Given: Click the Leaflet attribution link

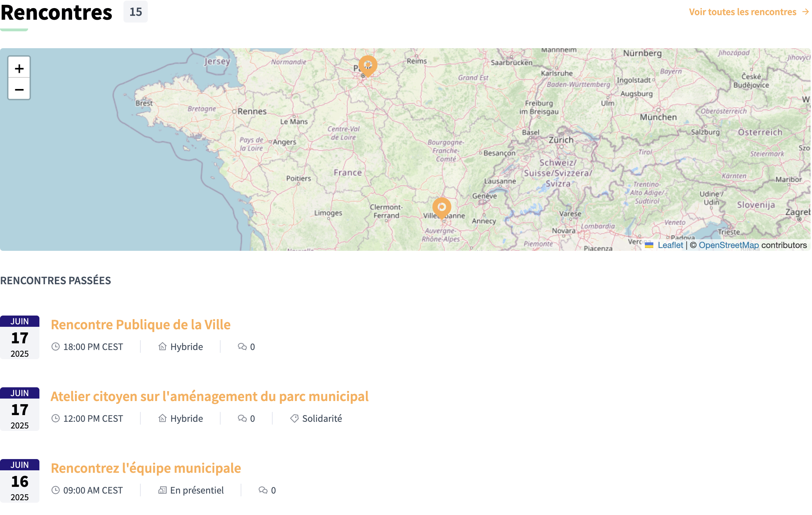Looking at the screenshot, I should click(x=670, y=245).
